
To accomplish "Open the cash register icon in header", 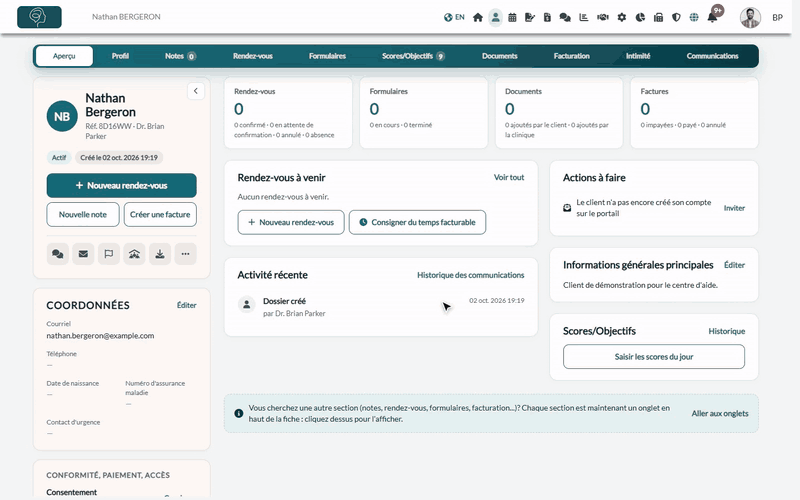I will pos(658,17).
